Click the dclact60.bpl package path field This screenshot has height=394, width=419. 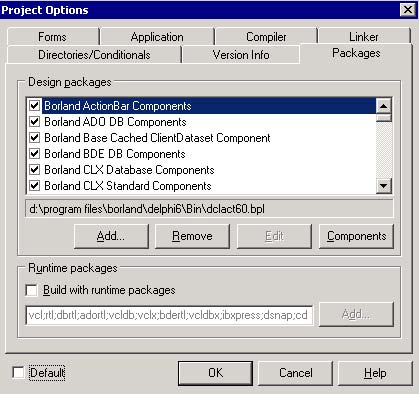tap(209, 209)
